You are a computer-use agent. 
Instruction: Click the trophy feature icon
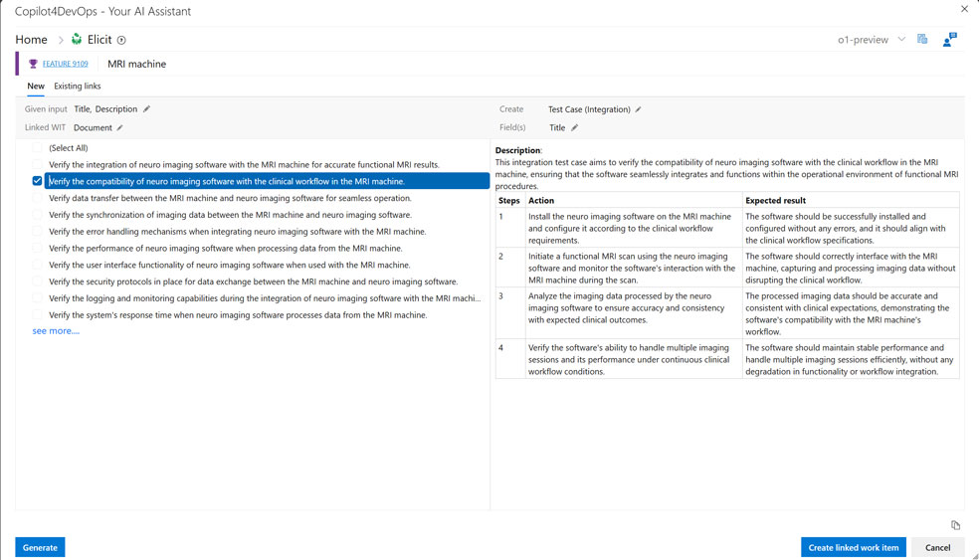coord(33,64)
